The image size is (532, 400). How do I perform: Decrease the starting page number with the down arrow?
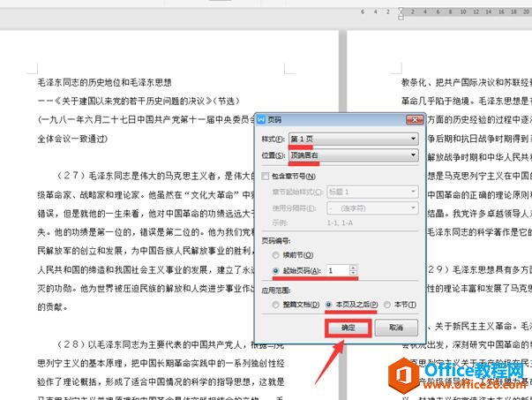354,274
